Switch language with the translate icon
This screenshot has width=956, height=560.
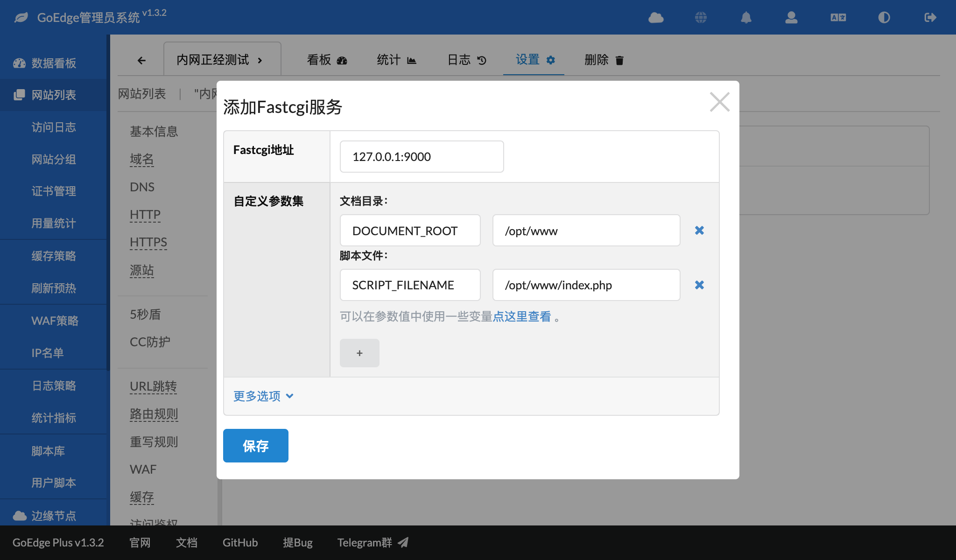tap(838, 18)
